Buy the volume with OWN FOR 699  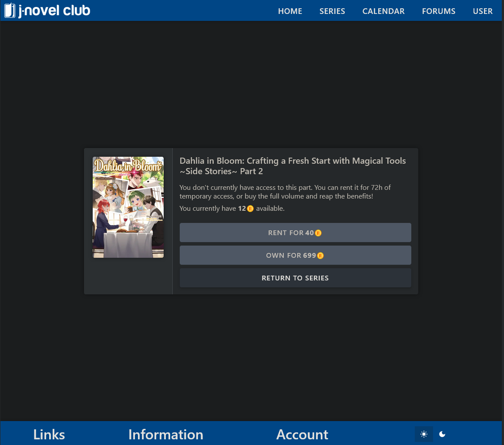(295, 255)
